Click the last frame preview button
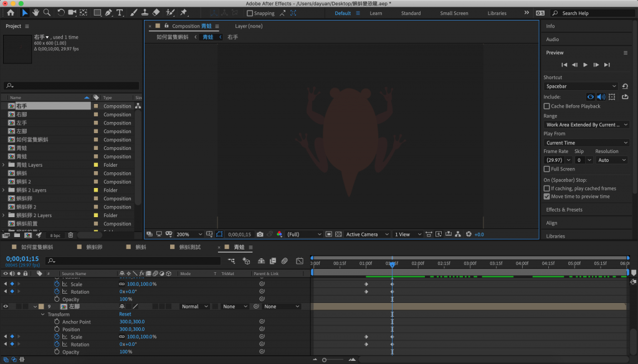The height and width of the screenshot is (364, 638). [x=607, y=65]
